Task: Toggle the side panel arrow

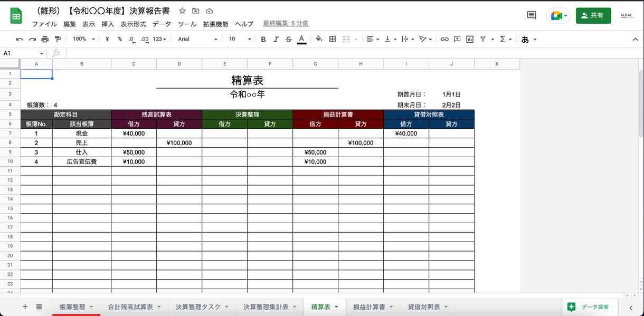Action: pyautogui.click(x=631, y=307)
